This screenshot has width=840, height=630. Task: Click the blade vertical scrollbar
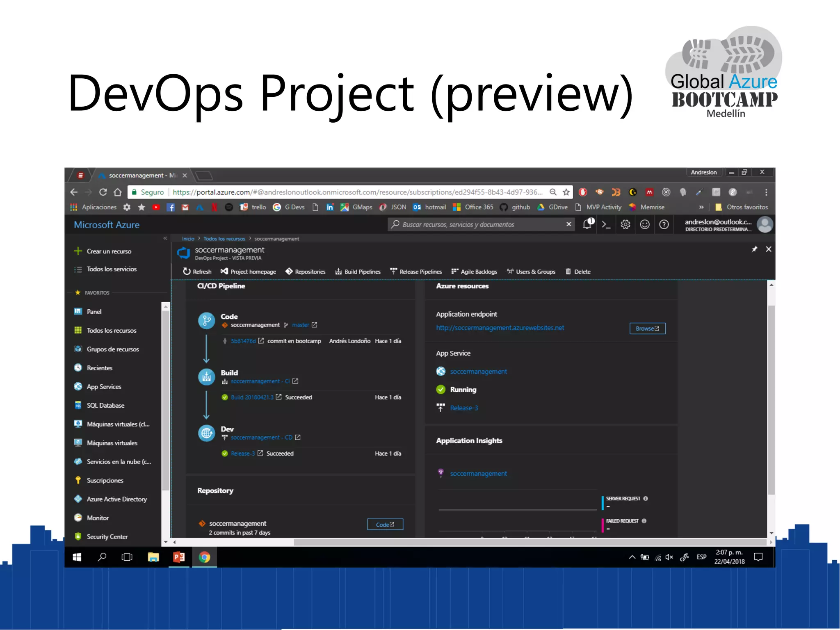(x=771, y=400)
